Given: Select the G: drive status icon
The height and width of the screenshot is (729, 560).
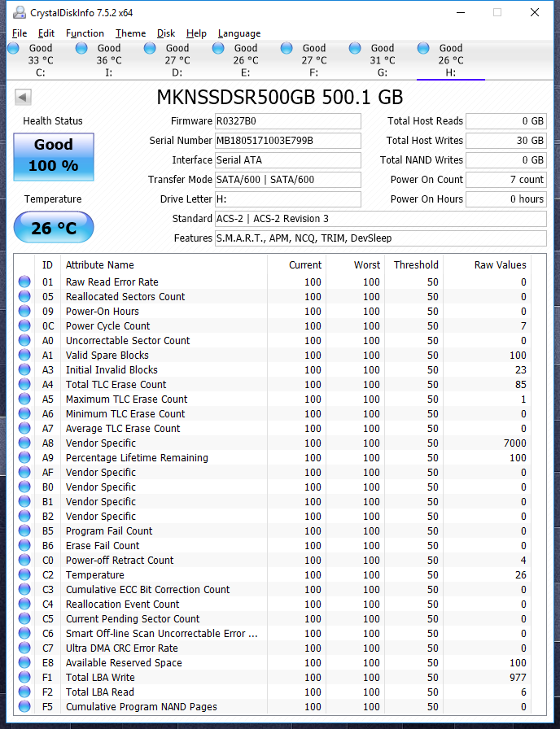Looking at the screenshot, I should pyautogui.click(x=355, y=49).
